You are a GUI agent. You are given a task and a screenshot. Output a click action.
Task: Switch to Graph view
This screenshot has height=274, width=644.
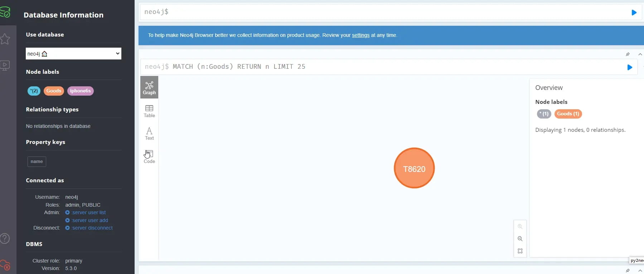[x=149, y=87]
